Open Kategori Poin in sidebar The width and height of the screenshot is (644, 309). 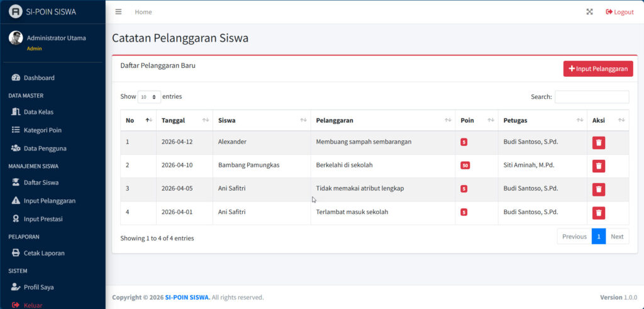[42, 130]
